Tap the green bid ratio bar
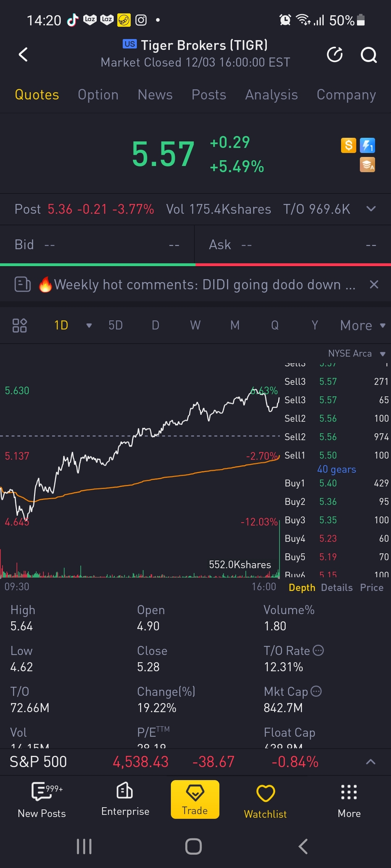Image resolution: width=391 pixels, height=868 pixels. 98,265
